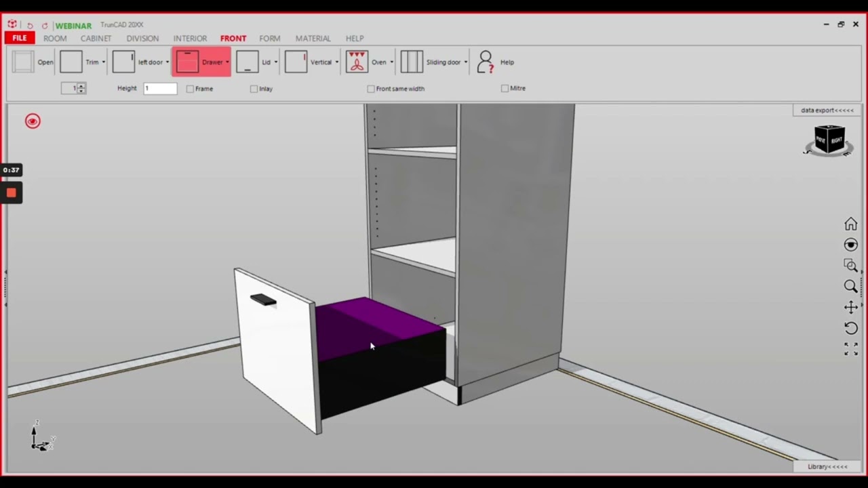Click the fit to screen icon
The width and height of the screenshot is (868, 488).
(x=850, y=349)
